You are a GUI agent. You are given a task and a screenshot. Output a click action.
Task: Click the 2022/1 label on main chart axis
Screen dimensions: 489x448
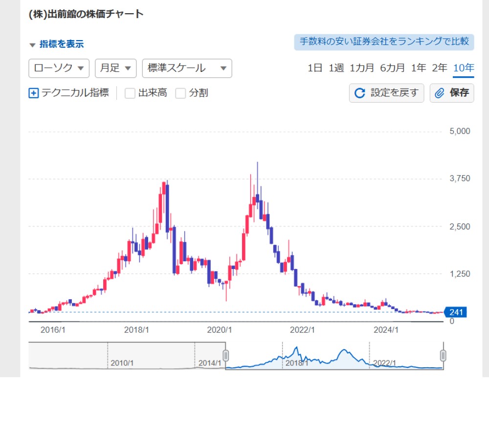[302, 330]
